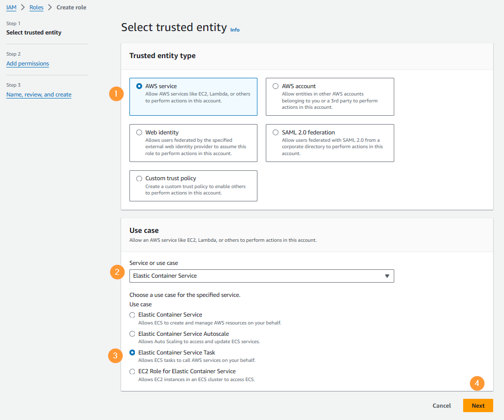Screen dimensions: 504x420
Task: Click the 'Allows Auto Scaling to access' description
Action: coord(199,342)
